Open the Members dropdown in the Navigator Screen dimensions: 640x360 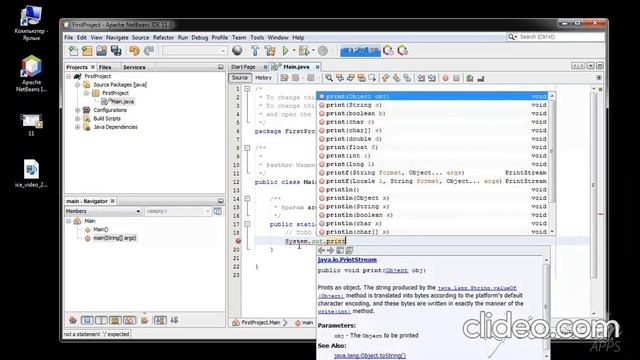[x=103, y=211]
